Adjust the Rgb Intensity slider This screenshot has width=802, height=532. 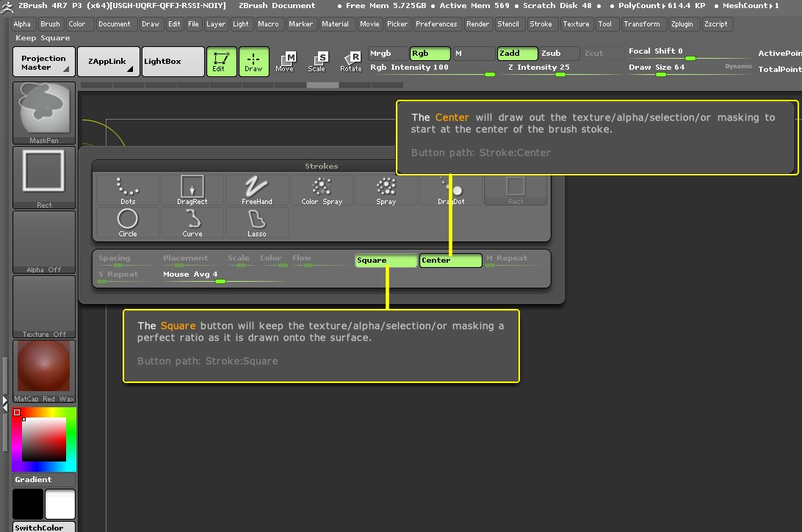(x=432, y=69)
